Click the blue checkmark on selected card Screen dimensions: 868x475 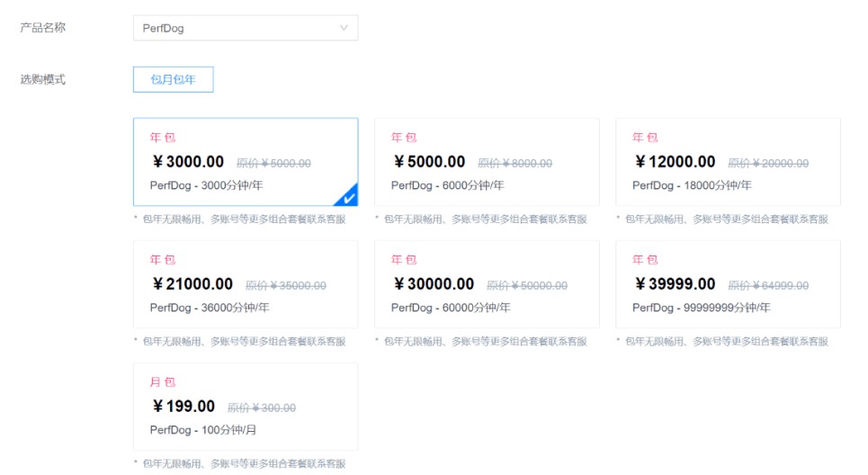349,198
